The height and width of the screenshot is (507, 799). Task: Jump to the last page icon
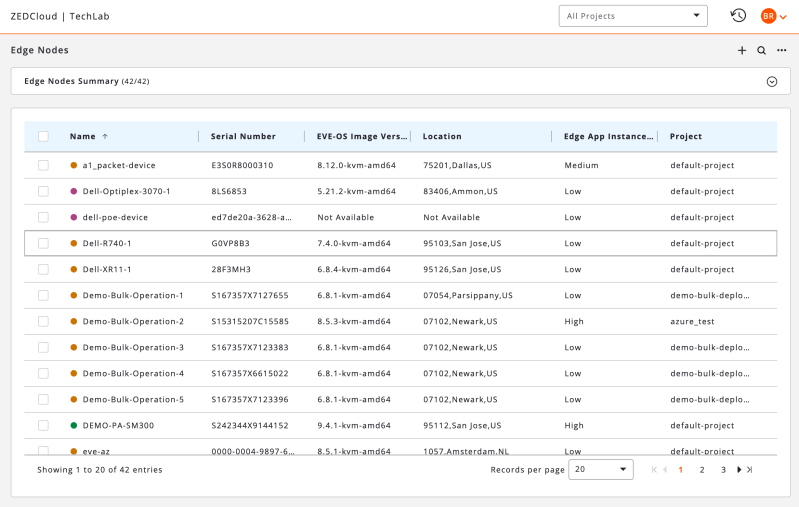[750, 470]
